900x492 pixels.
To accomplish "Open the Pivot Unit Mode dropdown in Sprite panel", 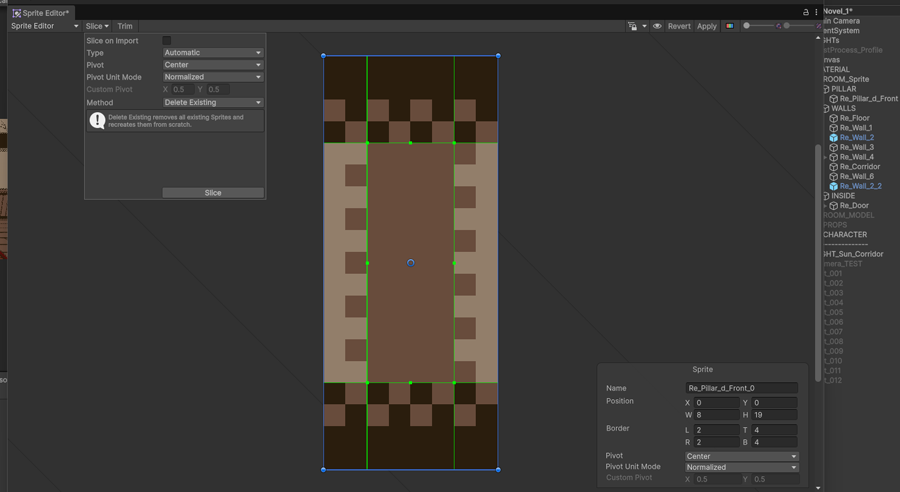I will pyautogui.click(x=741, y=467).
